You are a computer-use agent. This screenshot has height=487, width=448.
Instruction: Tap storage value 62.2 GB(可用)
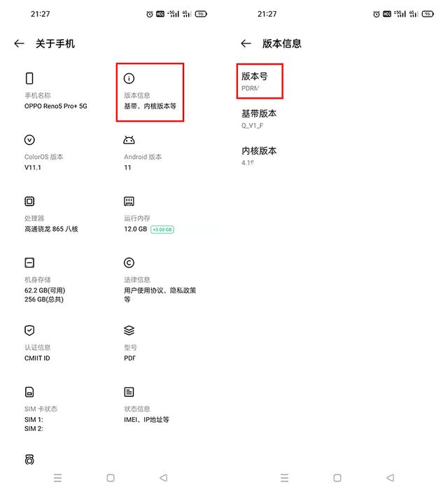tap(45, 290)
